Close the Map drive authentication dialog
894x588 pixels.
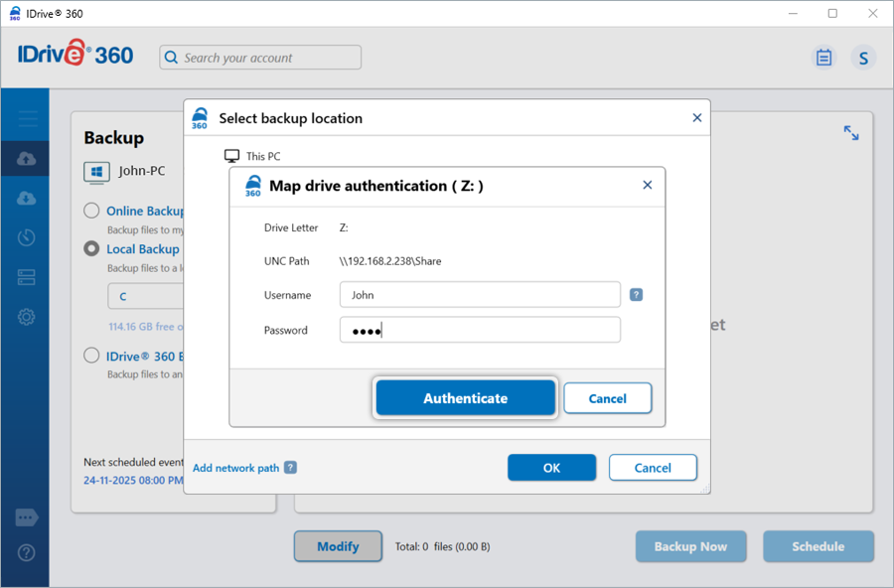[648, 185]
